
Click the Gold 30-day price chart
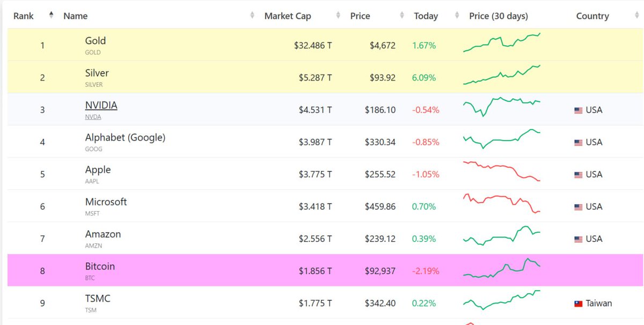tap(502, 42)
